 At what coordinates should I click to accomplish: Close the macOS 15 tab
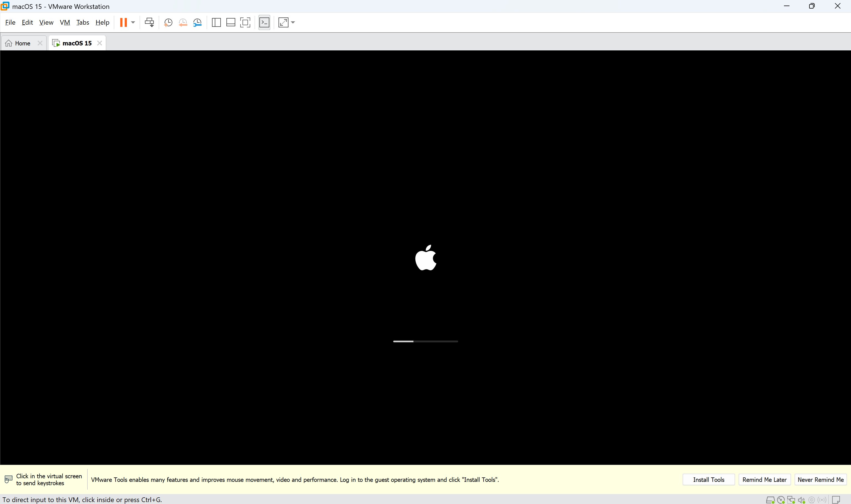click(99, 43)
